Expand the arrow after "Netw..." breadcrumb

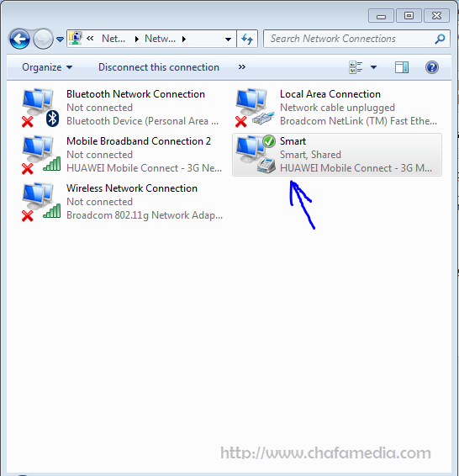(x=184, y=39)
